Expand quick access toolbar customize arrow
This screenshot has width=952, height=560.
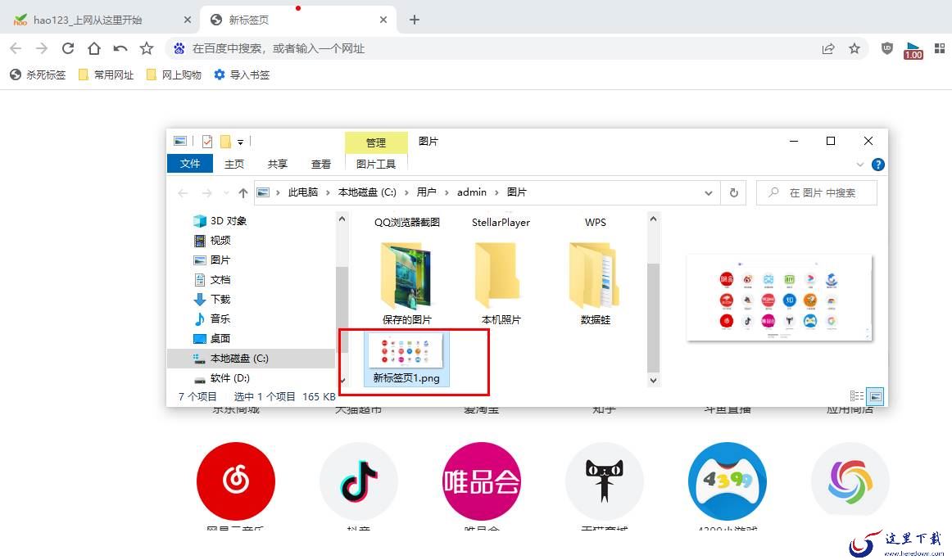(240, 142)
